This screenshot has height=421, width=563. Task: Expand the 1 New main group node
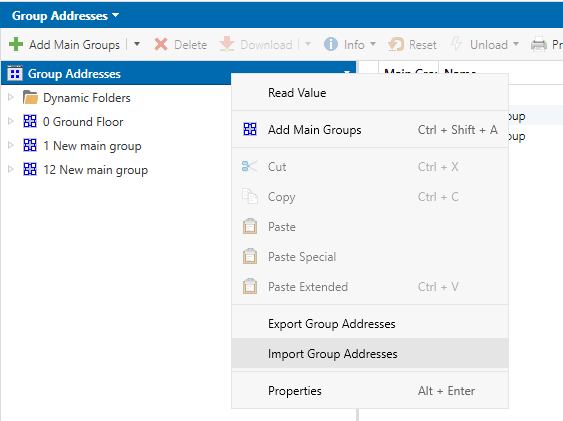click(x=11, y=145)
